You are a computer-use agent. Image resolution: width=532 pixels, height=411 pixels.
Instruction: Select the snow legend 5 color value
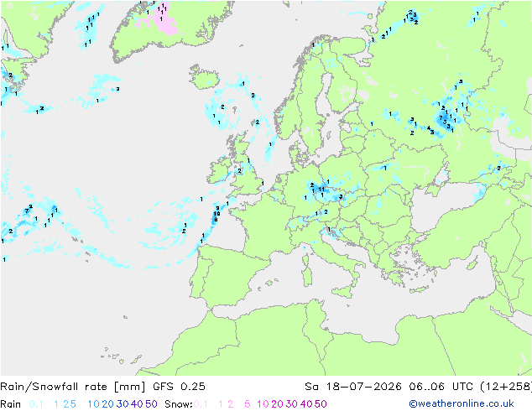pos(248,404)
